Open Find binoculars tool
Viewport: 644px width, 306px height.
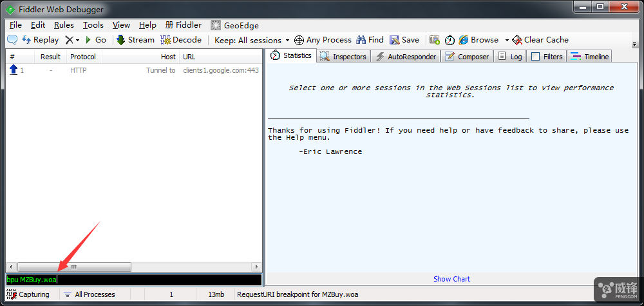(x=370, y=40)
